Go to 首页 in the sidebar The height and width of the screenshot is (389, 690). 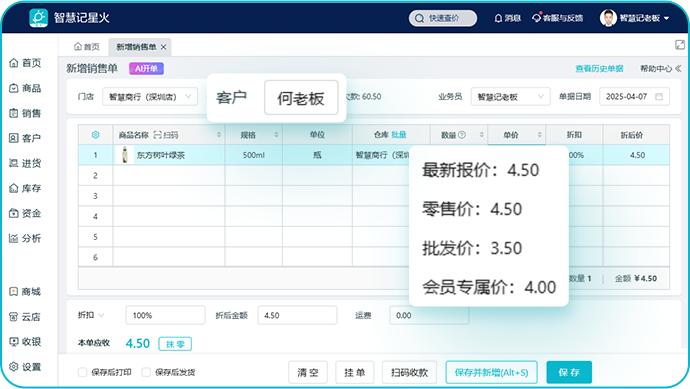(x=26, y=63)
